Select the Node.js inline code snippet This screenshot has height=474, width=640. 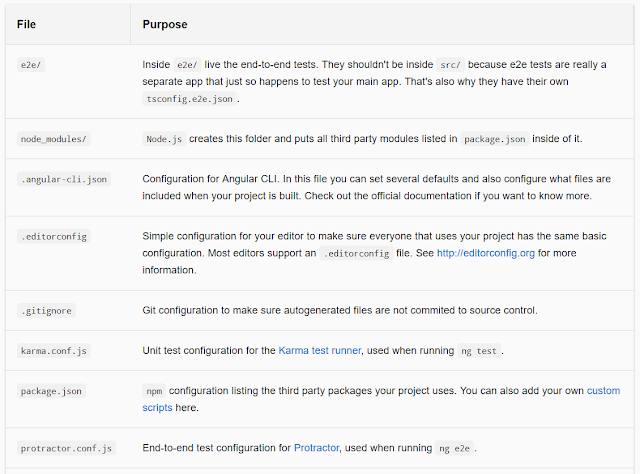click(164, 139)
